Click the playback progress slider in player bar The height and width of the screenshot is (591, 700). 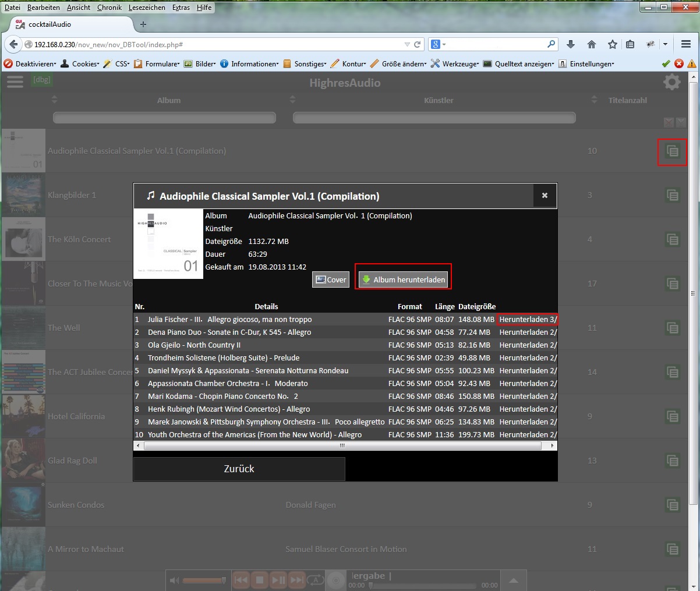click(x=423, y=585)
